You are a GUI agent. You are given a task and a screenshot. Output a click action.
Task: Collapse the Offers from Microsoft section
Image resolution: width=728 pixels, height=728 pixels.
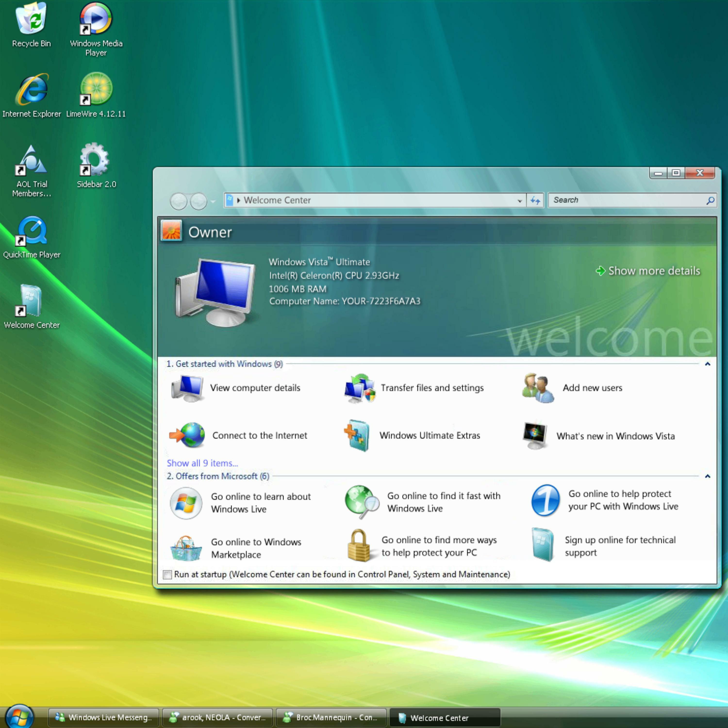(708, 476)
